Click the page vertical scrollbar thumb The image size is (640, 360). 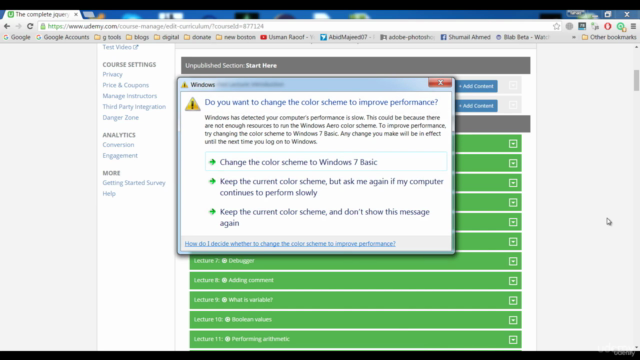tap(636, 80)
